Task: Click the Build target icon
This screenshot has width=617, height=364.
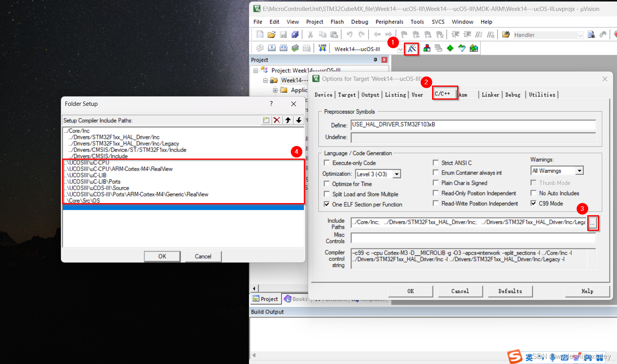Action: (x=272, y=48)
